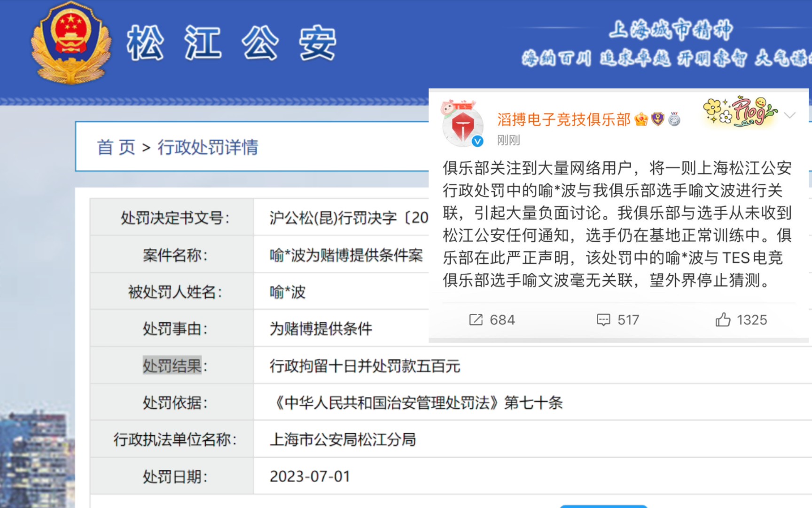
Task: Click the police badge emblem logo
Action: (71, 44)
